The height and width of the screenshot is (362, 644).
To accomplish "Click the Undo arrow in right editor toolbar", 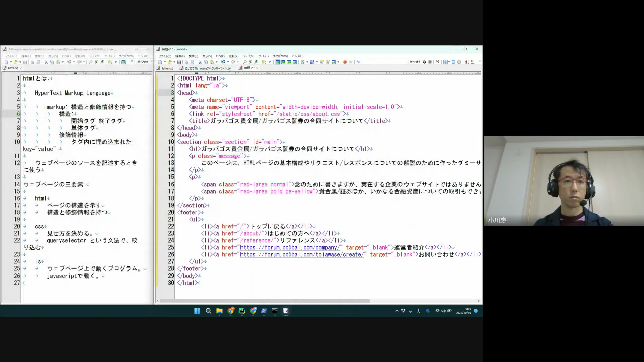I will pos(223,62).
